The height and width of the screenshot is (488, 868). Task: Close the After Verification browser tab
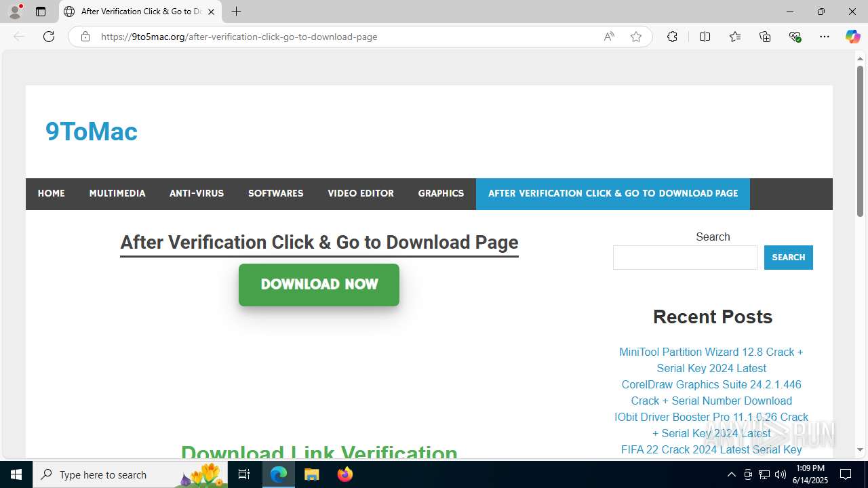211,12
